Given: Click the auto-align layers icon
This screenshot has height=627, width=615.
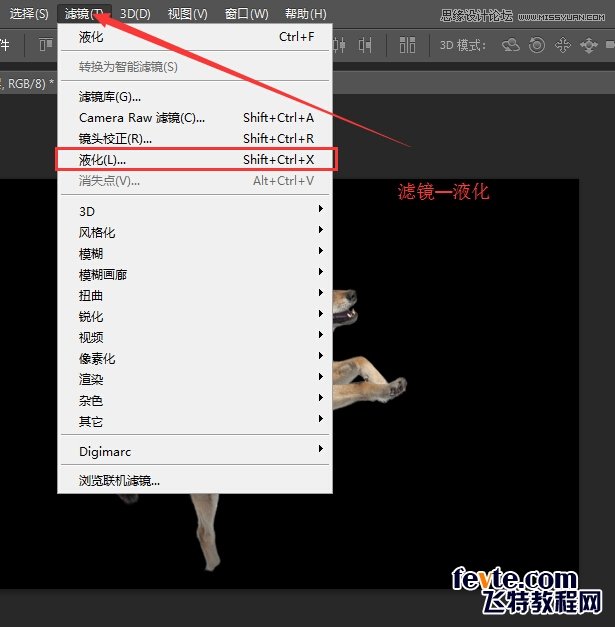Looking at the screenshot, I should [407, 45].
